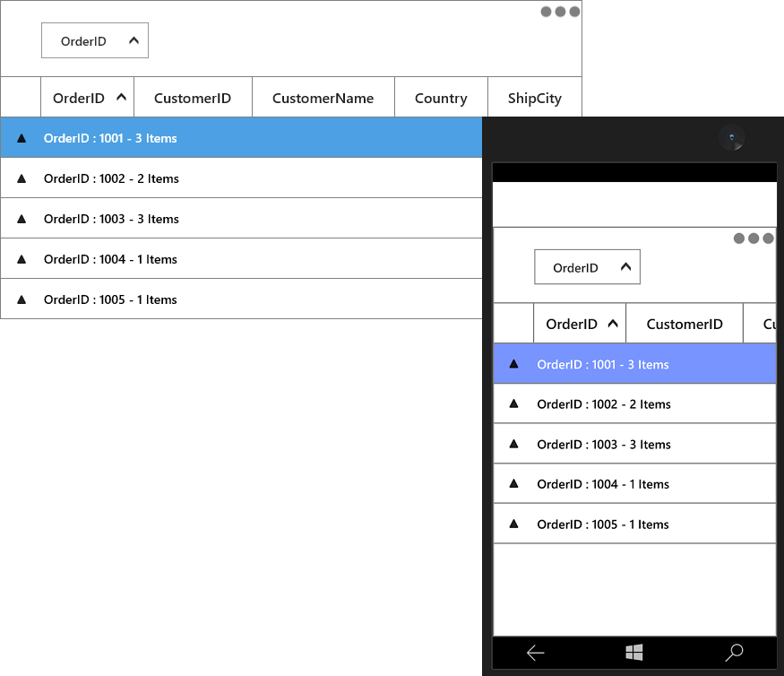Collapse OrderID 1001 group on phone grid
Screen dimensions: 784x676
click(x=513, y=364)
